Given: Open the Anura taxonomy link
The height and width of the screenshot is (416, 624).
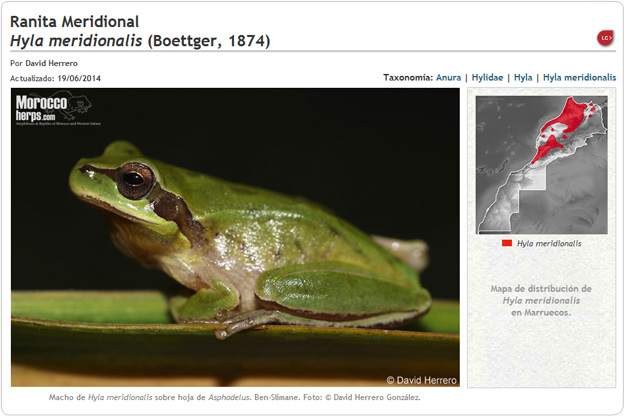Looking at the screenshot, I should pyautogui.click(x=448, y=78).
